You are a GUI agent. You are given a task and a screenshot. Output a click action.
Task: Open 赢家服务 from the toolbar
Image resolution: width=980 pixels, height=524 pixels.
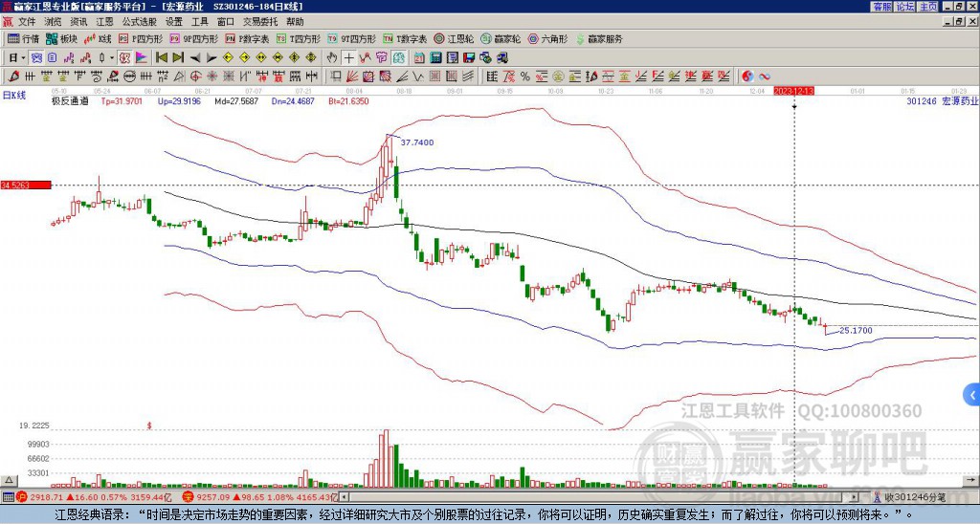click(599, 38)
